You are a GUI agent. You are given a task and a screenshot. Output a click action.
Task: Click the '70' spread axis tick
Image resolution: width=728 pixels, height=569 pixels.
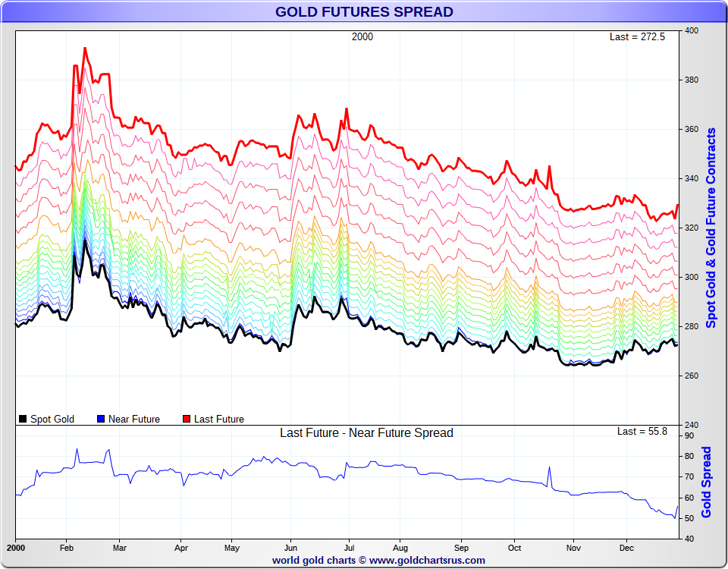[689, 476]
